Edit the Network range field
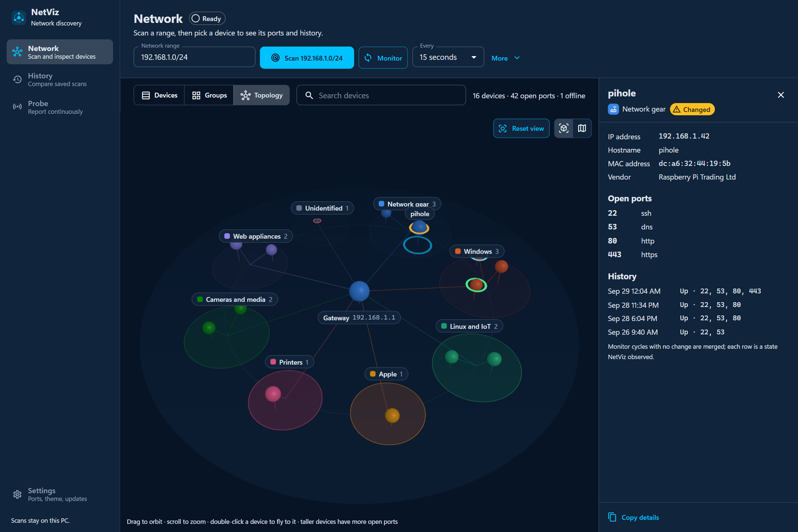This screenshot has width=798, height=532. [194, 57]
